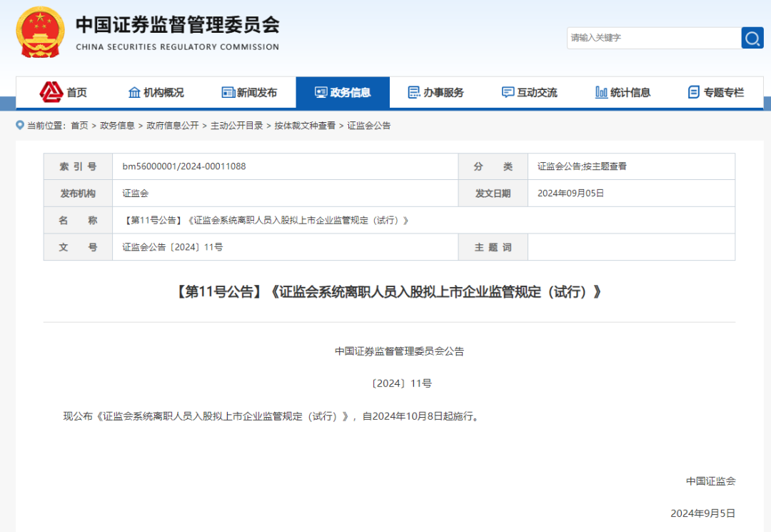Open 统计信息 menu item

(623, 92)
